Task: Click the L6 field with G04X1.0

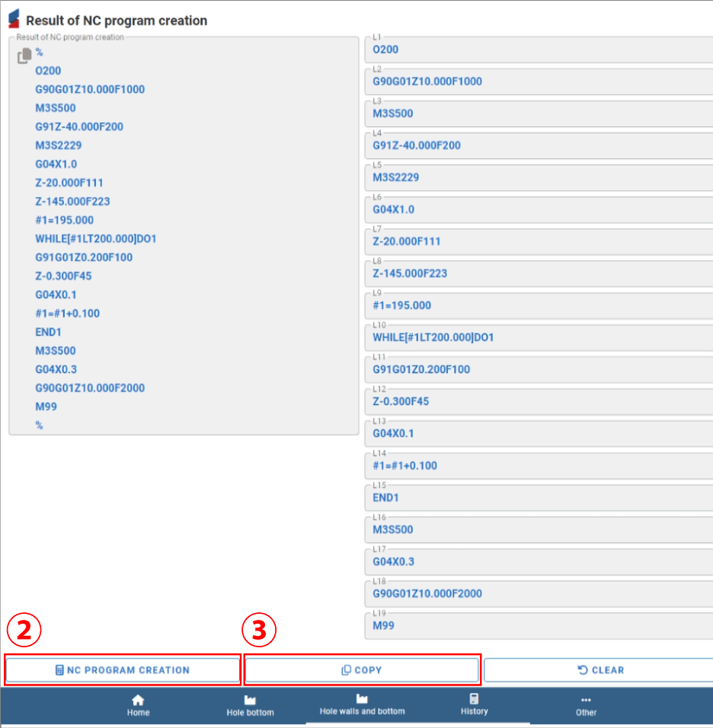Action: [539, 209]
